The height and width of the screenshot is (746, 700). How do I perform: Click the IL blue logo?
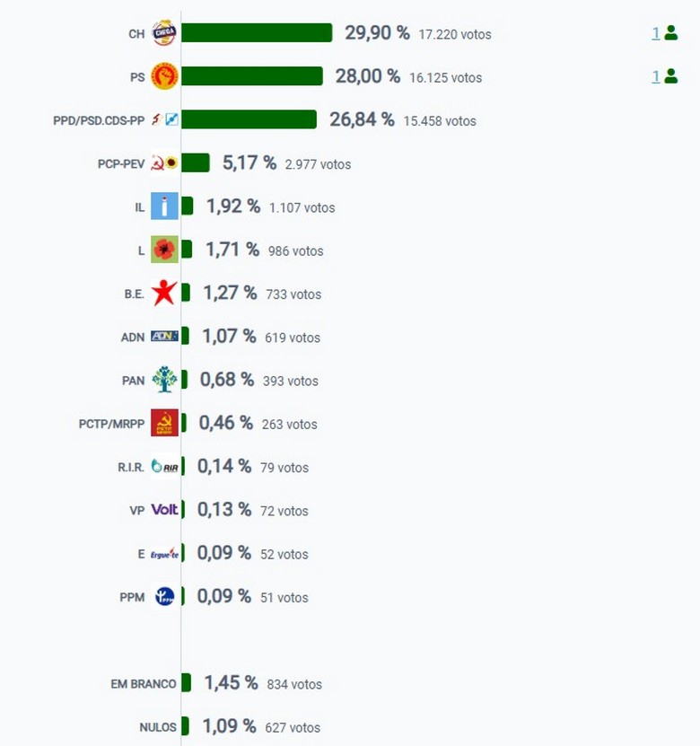pos(164,206)
